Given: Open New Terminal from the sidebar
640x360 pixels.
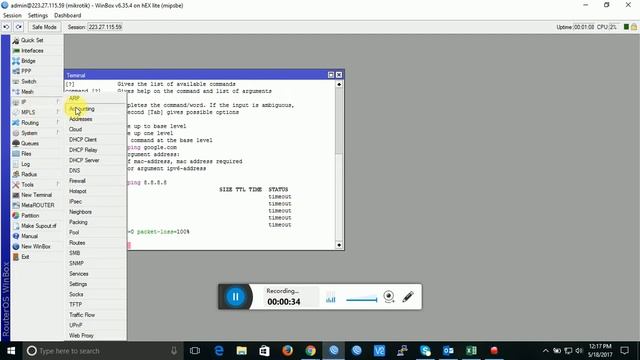Looking at the screenshot, I should [x=37, y=195].
